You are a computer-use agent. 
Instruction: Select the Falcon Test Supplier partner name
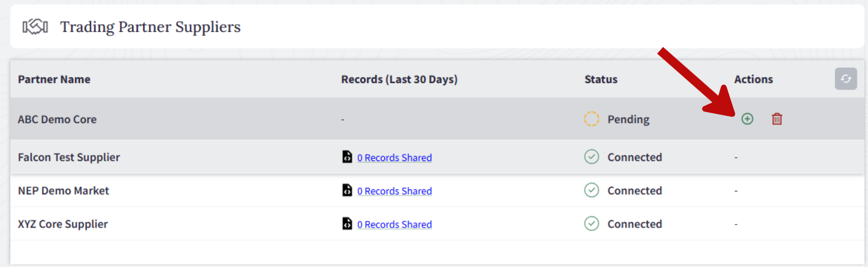(x=69, y=157)
